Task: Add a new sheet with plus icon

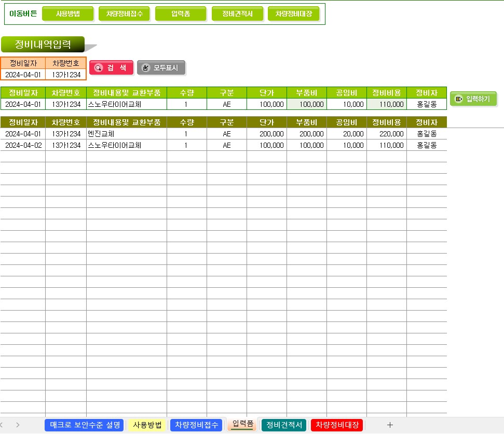Action: point(390,425)
